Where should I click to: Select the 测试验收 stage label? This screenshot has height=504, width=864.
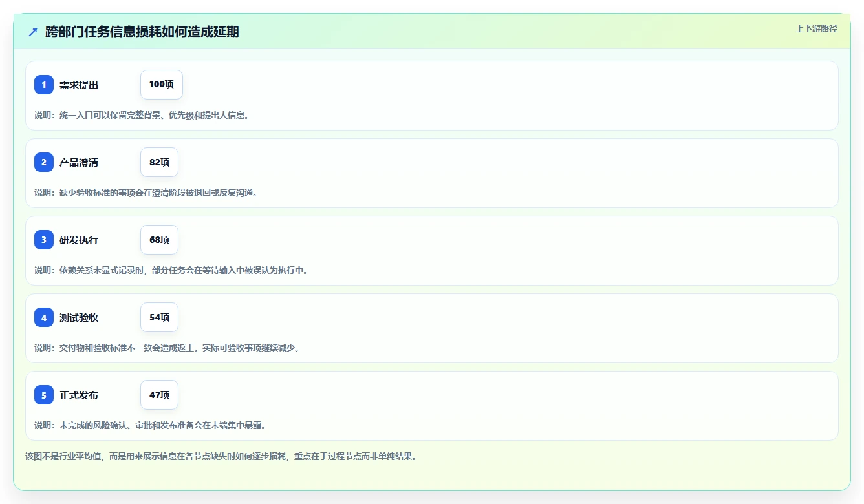tap(79, 317)
